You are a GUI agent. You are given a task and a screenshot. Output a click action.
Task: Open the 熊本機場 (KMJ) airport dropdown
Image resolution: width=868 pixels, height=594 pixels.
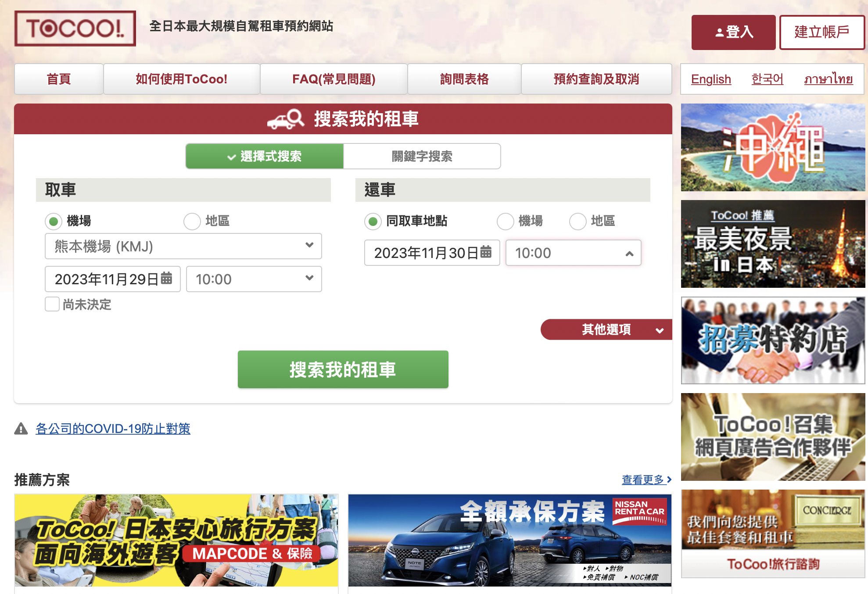coord(183,246)
